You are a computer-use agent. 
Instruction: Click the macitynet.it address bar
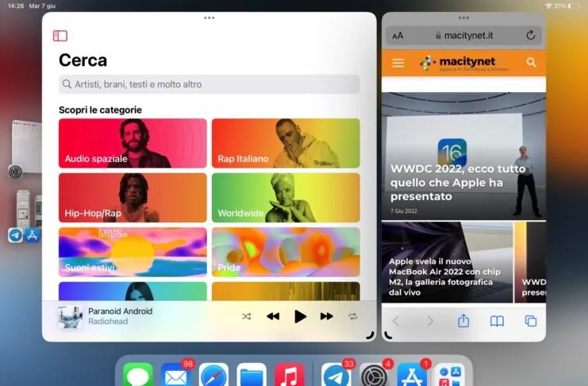pyautogui.click(x=463, y=35)
